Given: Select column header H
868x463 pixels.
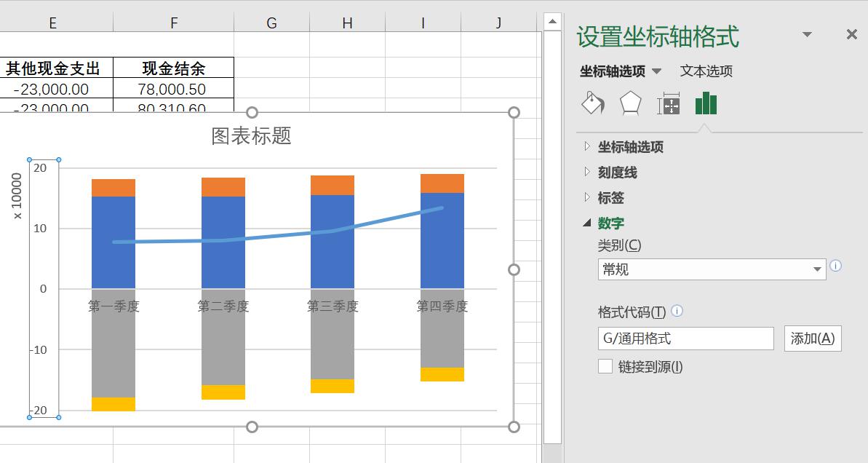Looking at the screenshot, I should pos(347,23).
